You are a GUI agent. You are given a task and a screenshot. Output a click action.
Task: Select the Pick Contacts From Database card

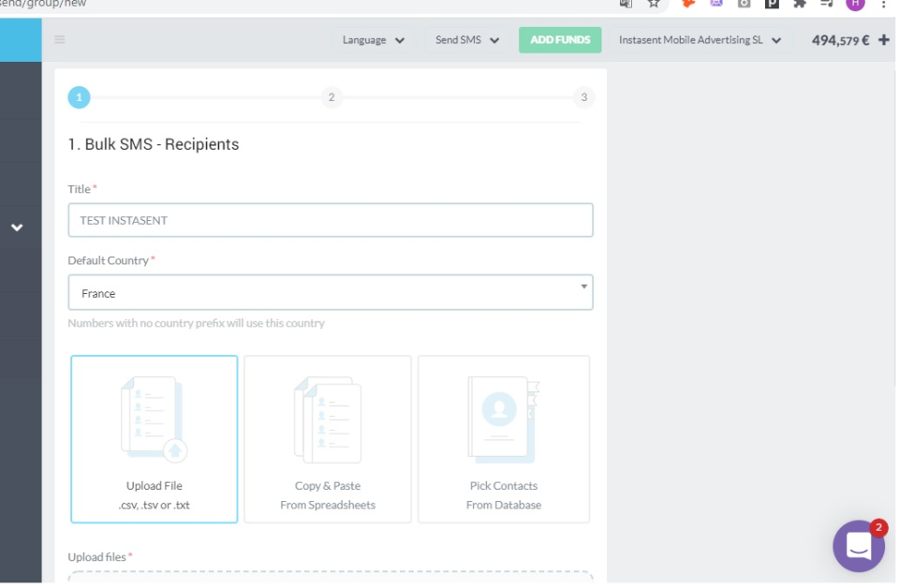(x=504, y=439)
